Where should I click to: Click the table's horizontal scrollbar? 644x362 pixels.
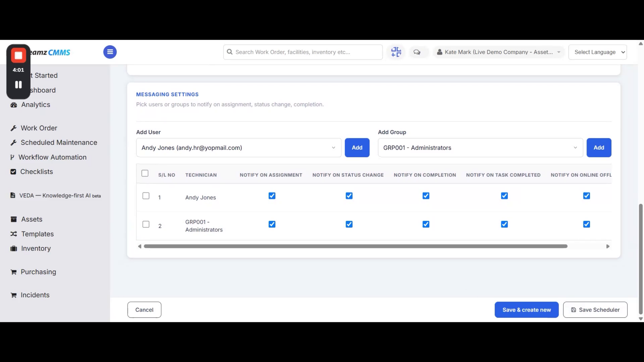pyautogui.click(x=356, y=246)
